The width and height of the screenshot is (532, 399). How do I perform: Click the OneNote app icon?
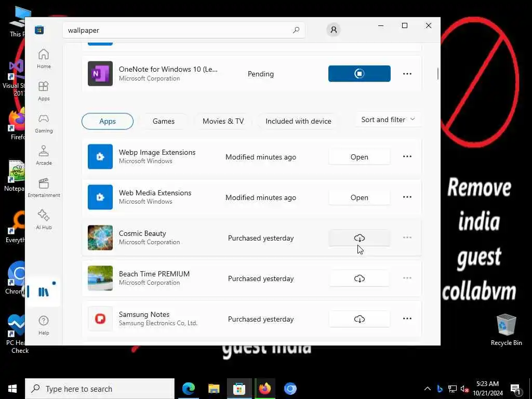tap(100, 74)
